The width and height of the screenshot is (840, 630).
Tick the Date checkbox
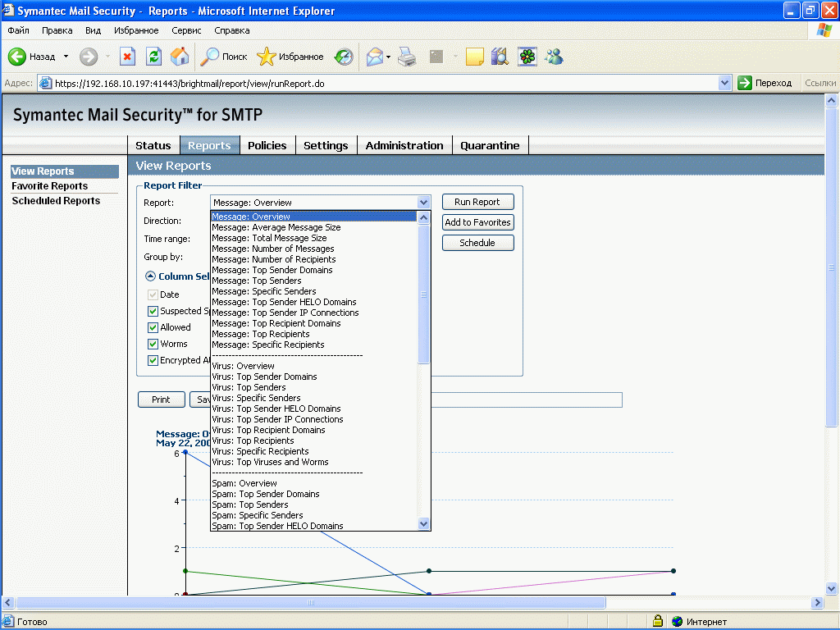click(x=153, y=294)
